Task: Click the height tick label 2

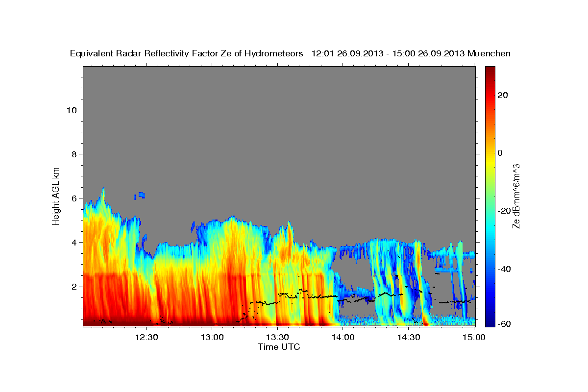Action: pos(74,287)
